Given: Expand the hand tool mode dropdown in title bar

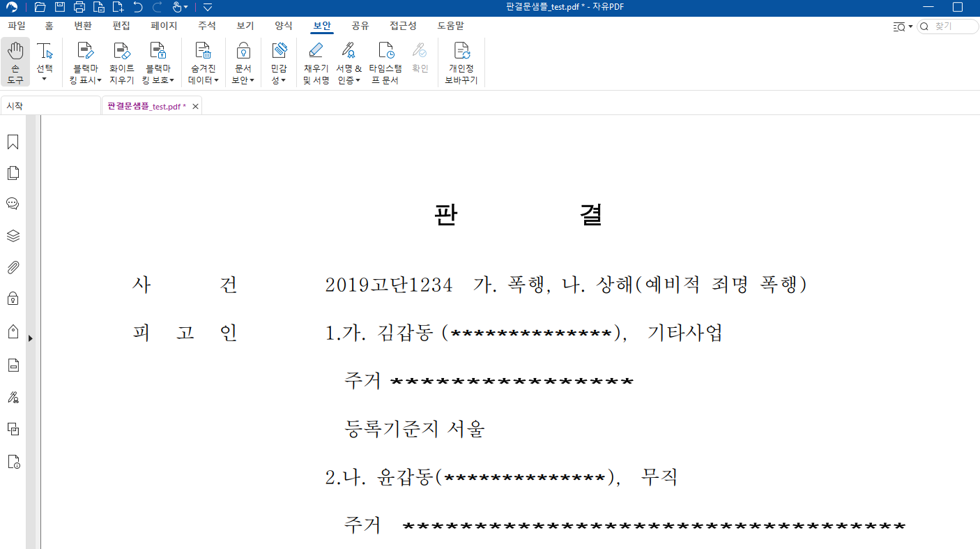Looking at the screenshot, I should click(186, 8).
